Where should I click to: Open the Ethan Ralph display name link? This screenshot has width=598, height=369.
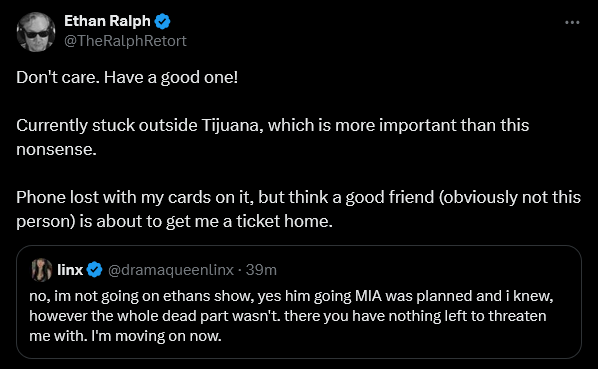coord(107,21)
